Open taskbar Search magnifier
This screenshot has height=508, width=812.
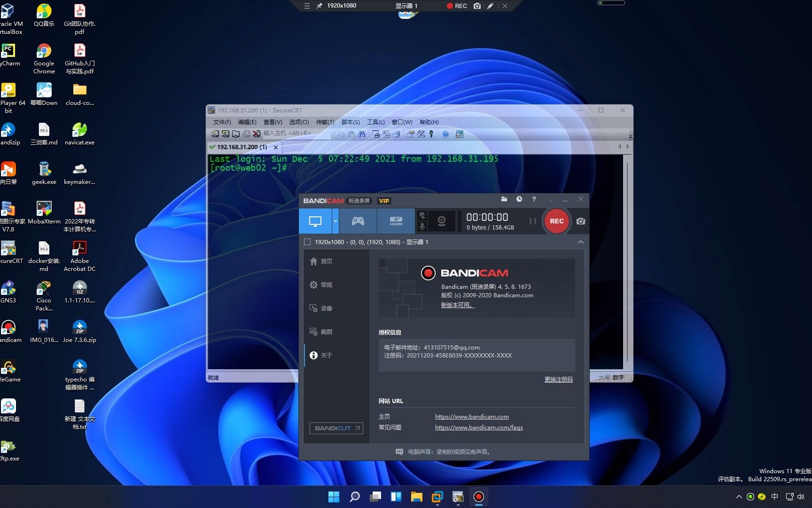[x=355, y=497]
